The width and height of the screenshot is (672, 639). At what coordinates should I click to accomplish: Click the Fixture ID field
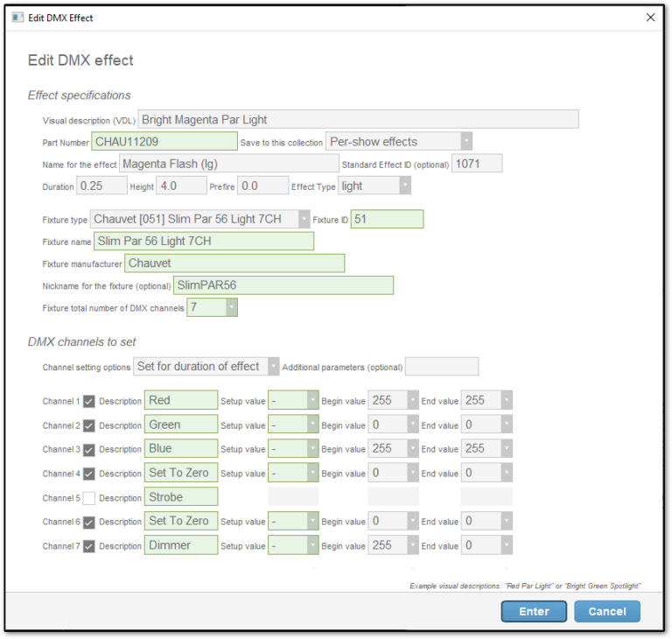(x=387, y=219)
